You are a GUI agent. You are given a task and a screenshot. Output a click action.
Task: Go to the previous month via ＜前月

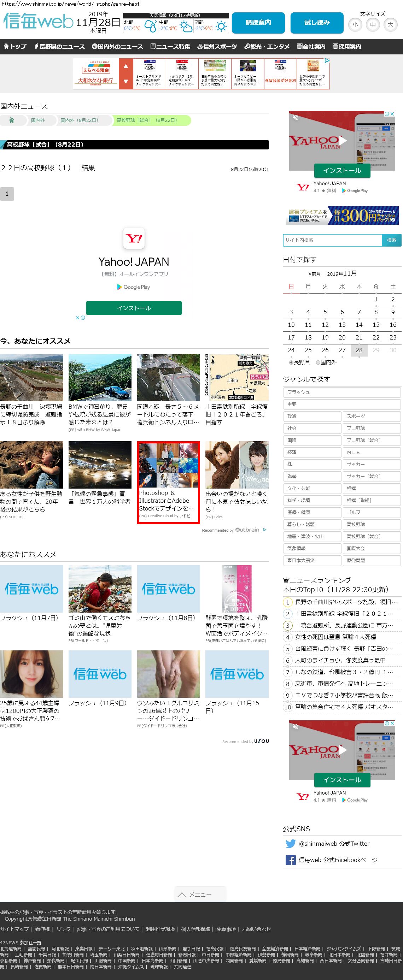314,274
